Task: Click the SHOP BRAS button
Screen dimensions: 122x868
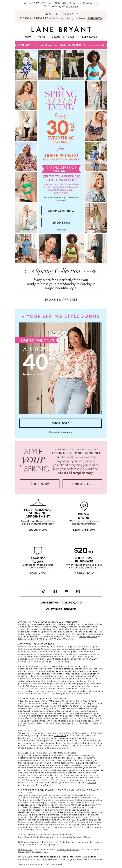Action: click(x=61, y=222)
